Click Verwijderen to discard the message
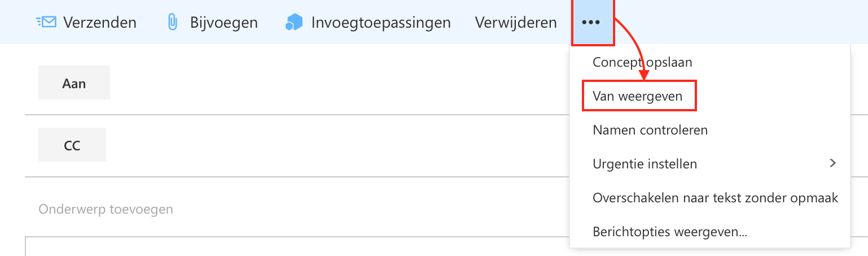Viewport: 868px width, 256px height. click(x=516, y=23)
